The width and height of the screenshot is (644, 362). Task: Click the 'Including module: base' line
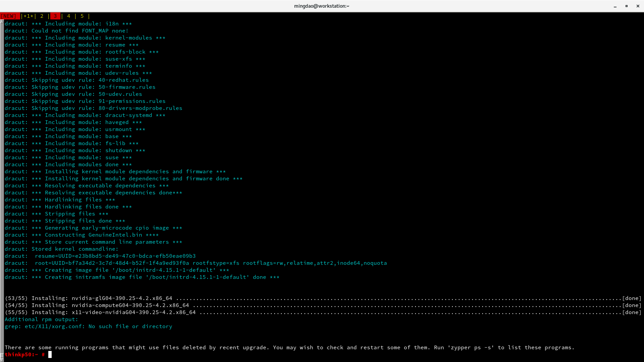[68, 136]
